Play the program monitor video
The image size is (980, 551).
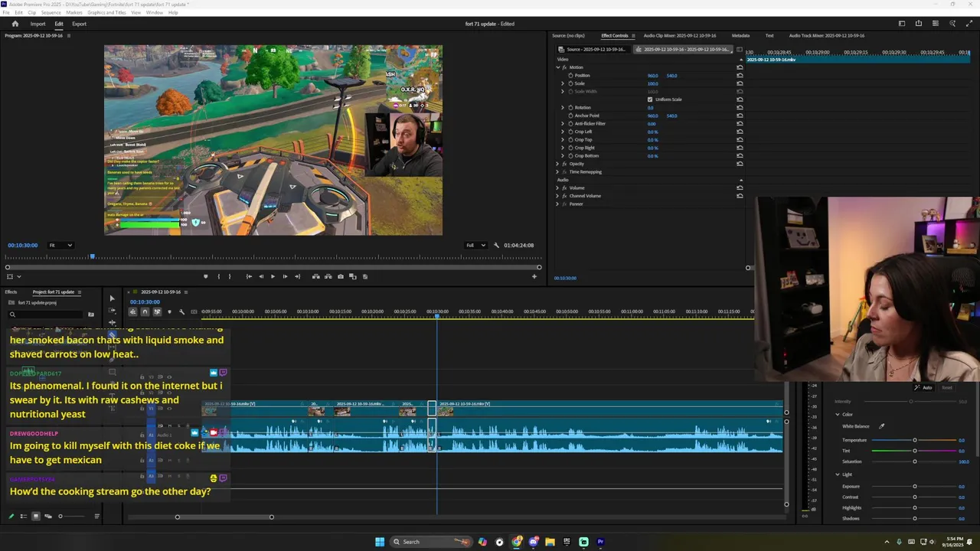point(273,276)
